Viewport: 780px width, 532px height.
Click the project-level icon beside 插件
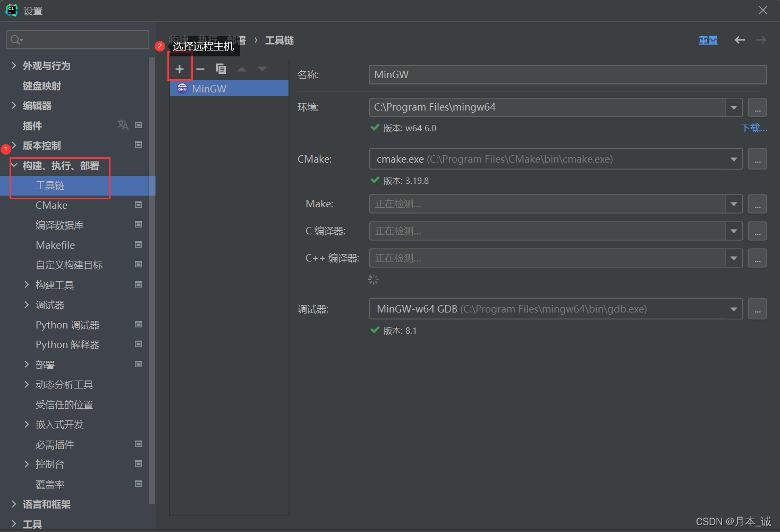[x=139, y=125]
